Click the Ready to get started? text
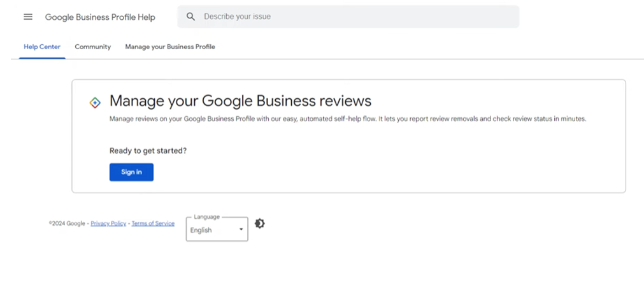Viewport: 644px width, 303px height. pyautogui.click(x=148, y=151)
